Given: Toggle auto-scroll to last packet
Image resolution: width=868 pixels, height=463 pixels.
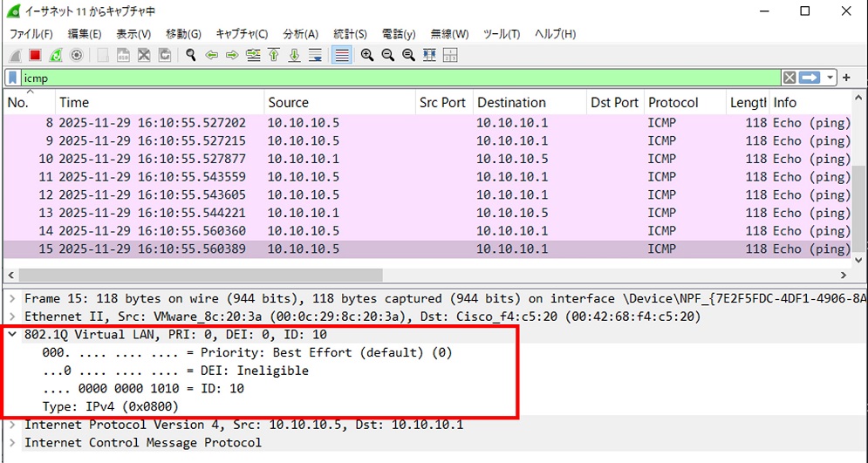Looking at the screenshot, I should click(316, 55).
